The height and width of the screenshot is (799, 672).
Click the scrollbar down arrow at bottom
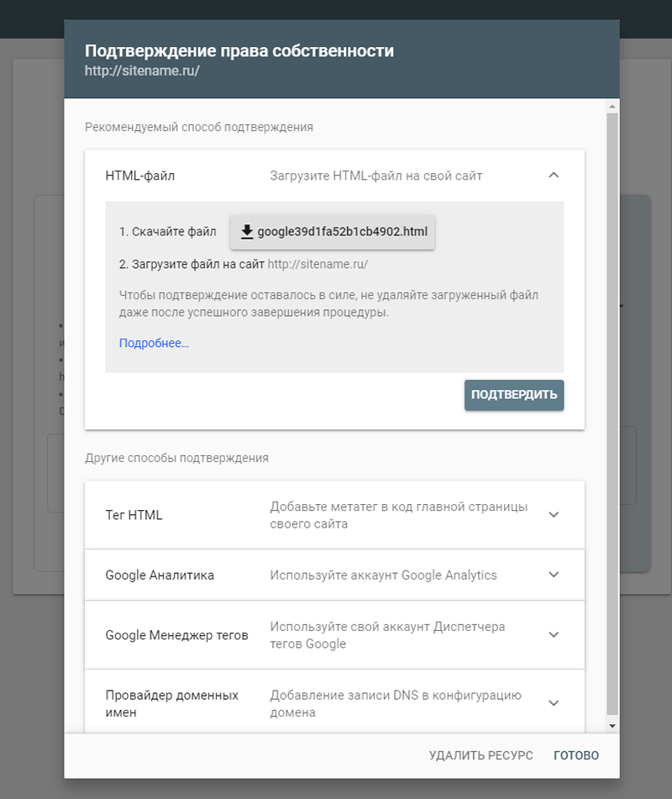(x=612, y=728)
